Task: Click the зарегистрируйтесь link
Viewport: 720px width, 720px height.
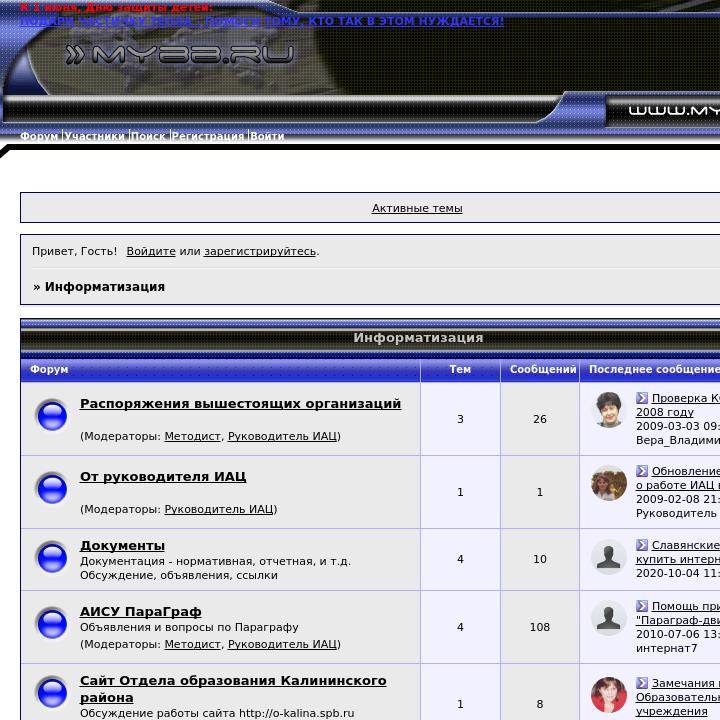Action: pyautogui.click(x=260, y=251)
